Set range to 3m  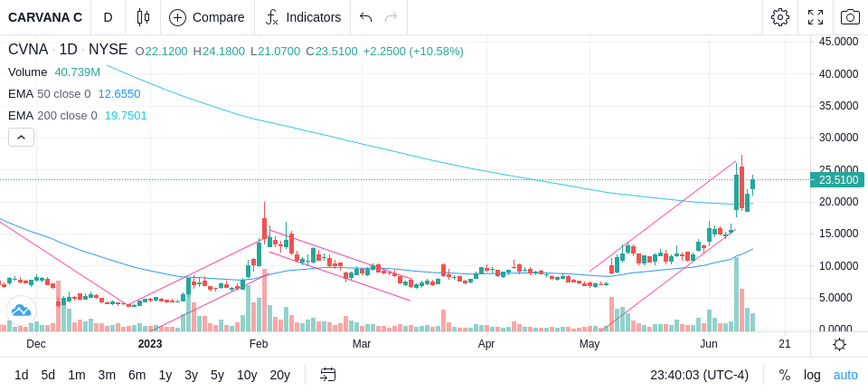coord(107,375)
